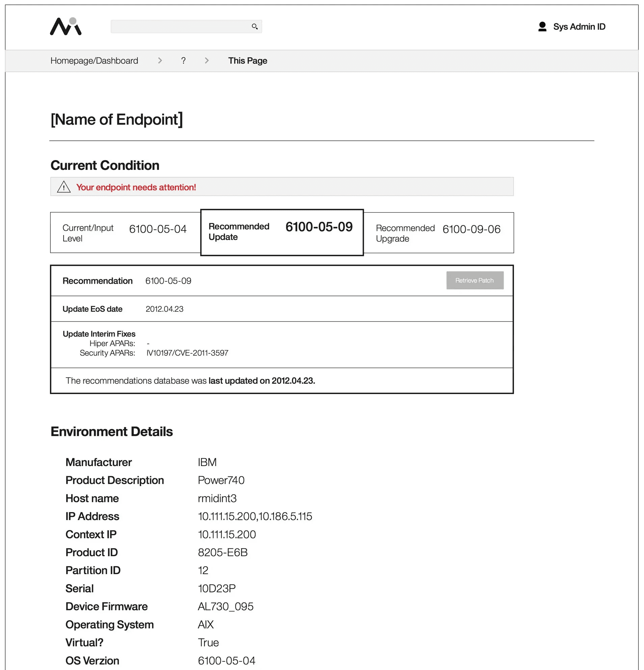This screenshot has width=644, height=670.
Task: Click the Retrieve Patch button
Action: pyautogui.click(x=475, y=280)
